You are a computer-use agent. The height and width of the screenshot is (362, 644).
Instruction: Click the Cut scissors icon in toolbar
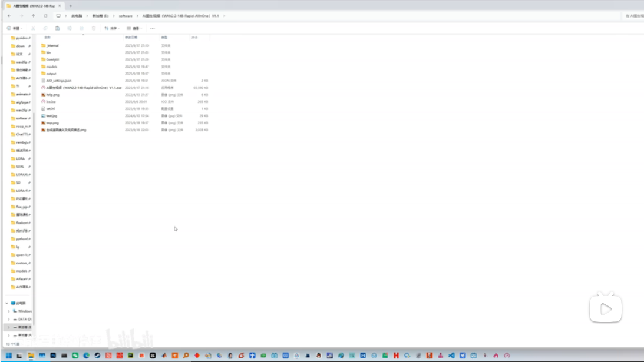(33, 28)
